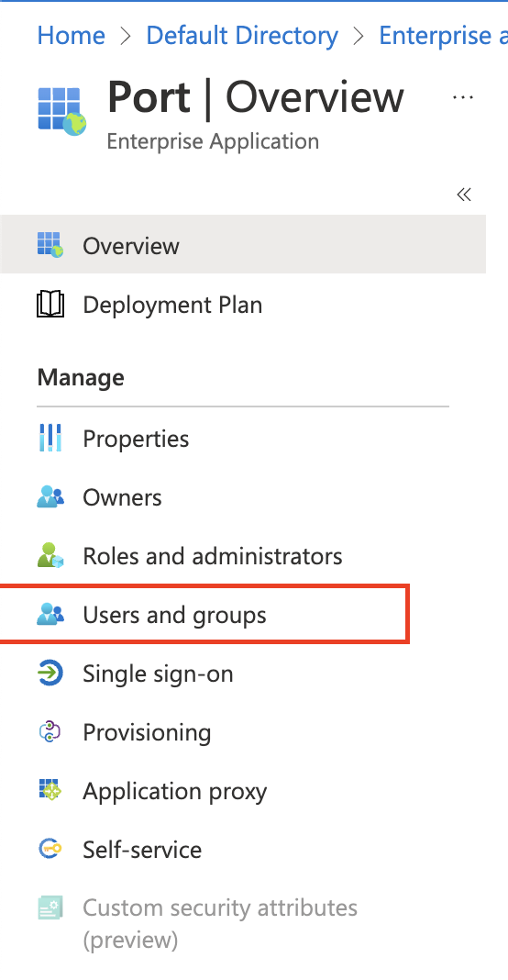Open Self-service
The image size is (508, 980).
[x=142, y=850]
